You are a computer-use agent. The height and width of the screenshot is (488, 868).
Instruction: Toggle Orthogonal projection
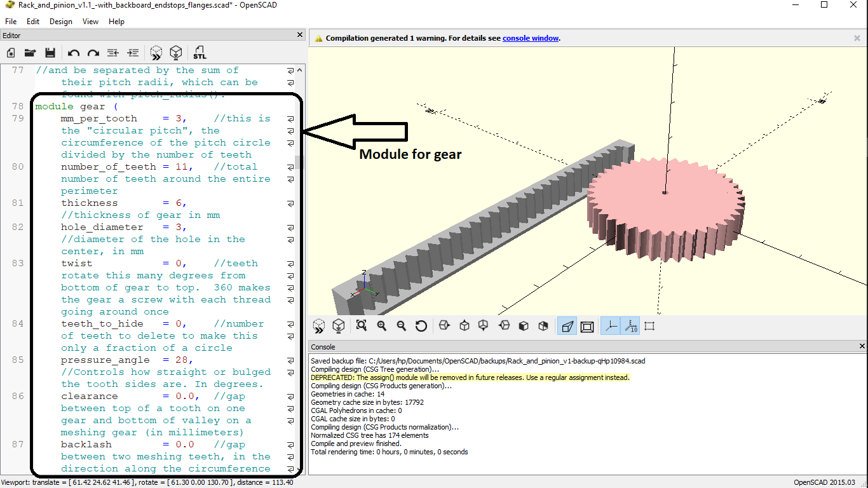pos(587,327)
